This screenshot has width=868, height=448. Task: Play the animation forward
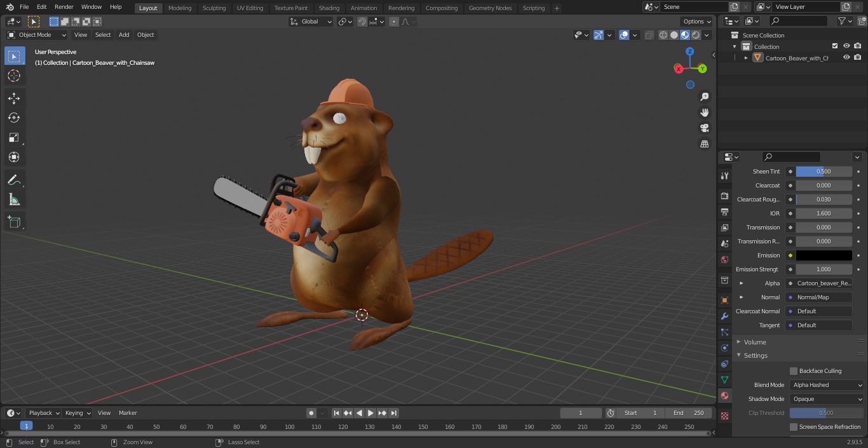371,413
